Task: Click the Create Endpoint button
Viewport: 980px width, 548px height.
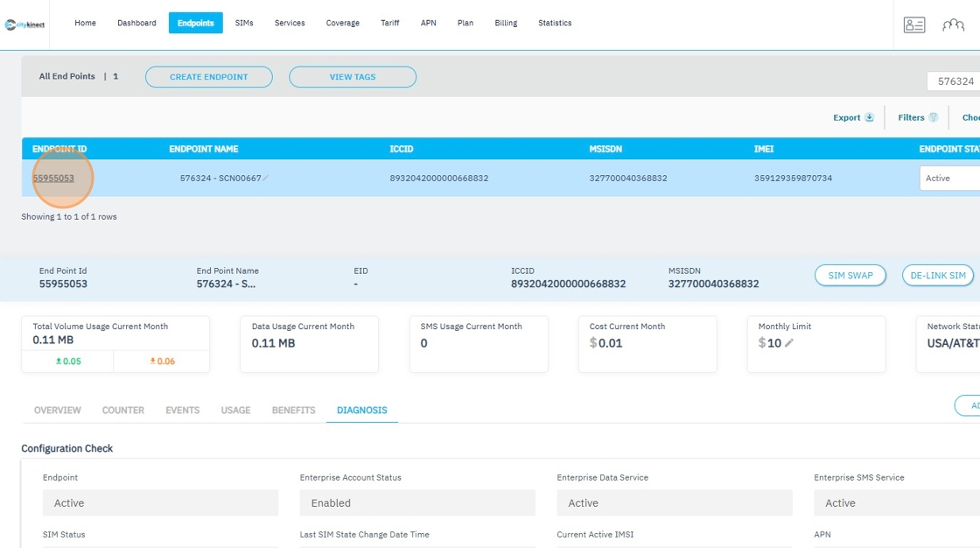Action: pyautogui.click(x=209, y=77)
